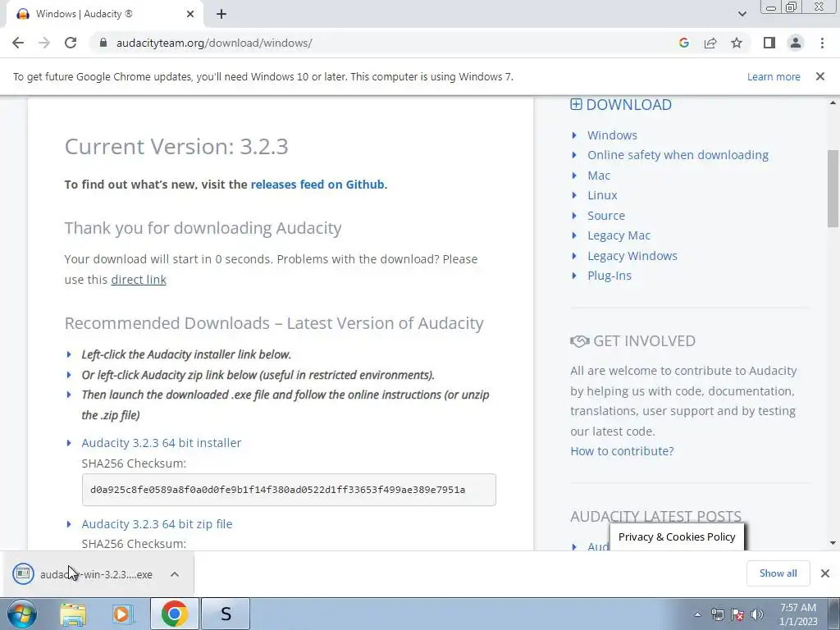The height and width of the screenshot is (630, 840).
Task: Click scrollbar down arrow
Action: (x=833, y=543)
